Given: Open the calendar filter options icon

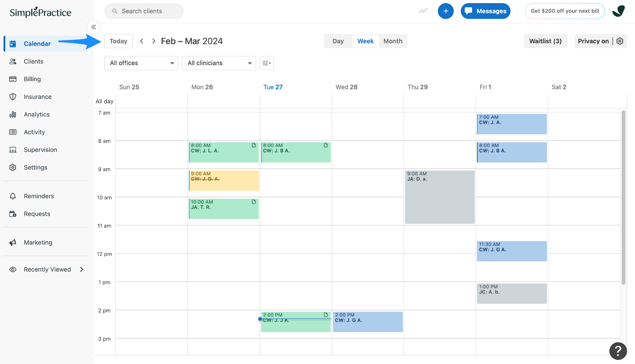Looking at the screenshot, I should 266,63.
